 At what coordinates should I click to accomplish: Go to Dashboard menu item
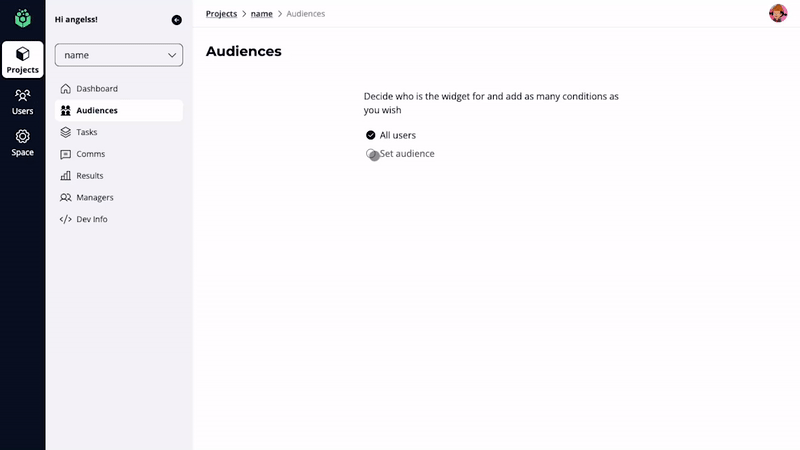pos(119,89)
